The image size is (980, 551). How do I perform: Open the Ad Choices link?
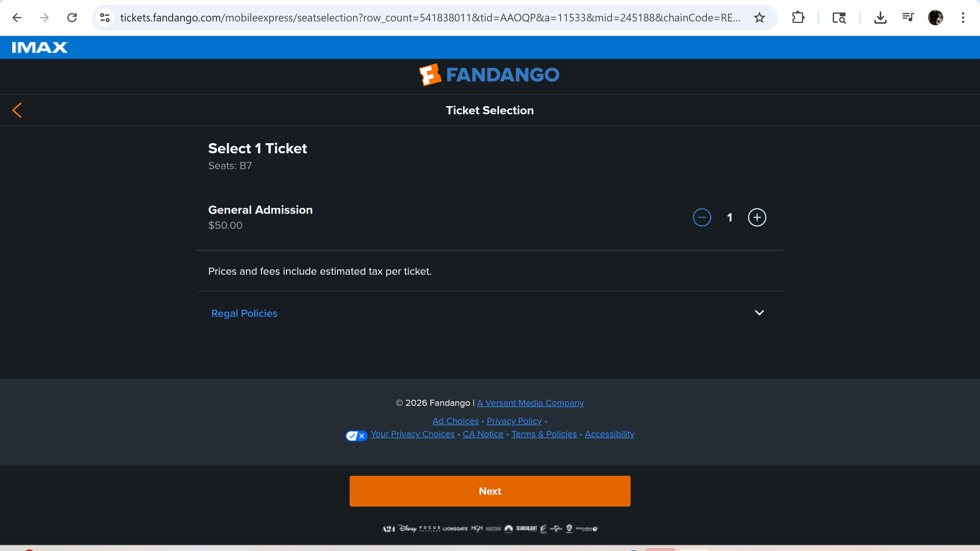(x=455, y=421)
